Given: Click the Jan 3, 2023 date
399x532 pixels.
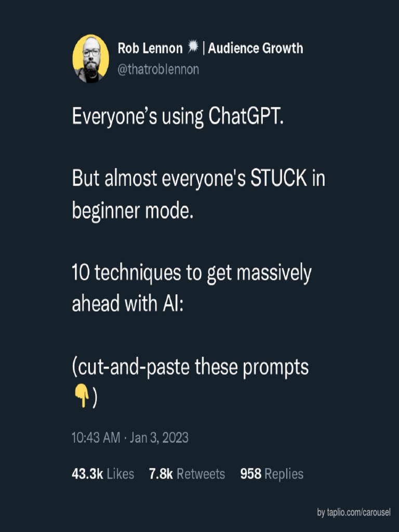Looking at the screenshot, I should tap(159, 437).
